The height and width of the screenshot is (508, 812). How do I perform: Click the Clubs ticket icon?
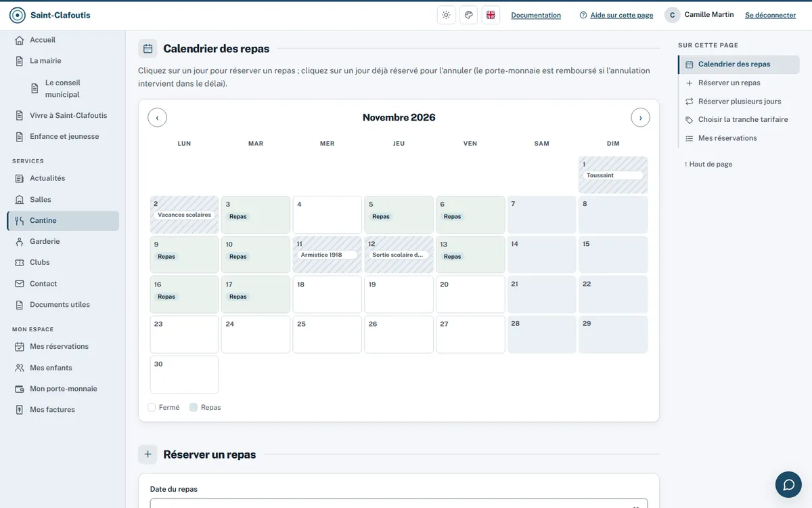click(20, 263)
